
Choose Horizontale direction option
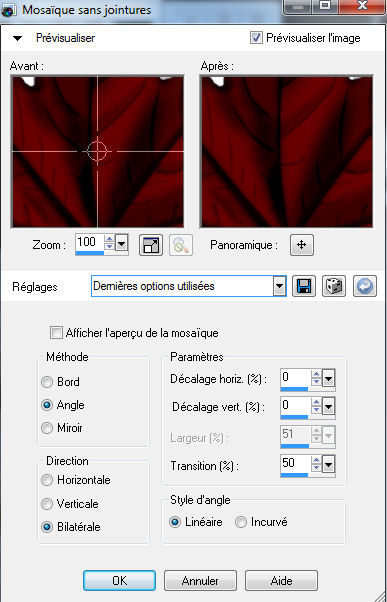click(x=47, y=480)
